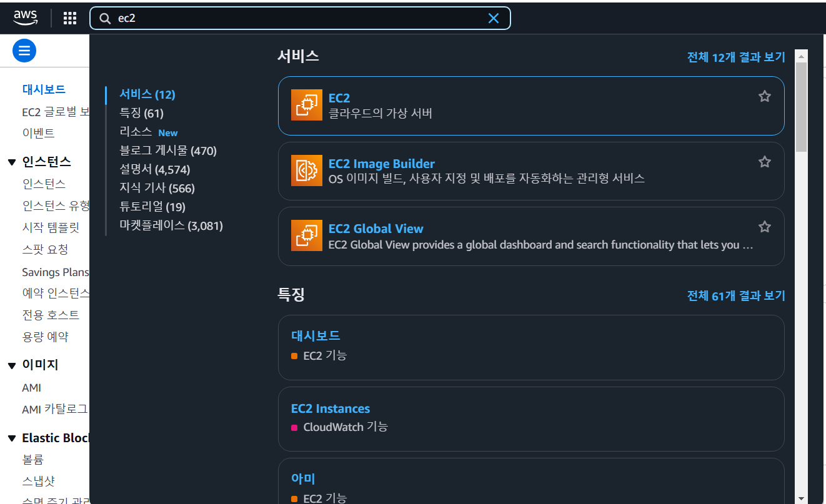826x504 pixels.
Task: Open 볼륨 sidebar item
Action: tap(32, 460)
